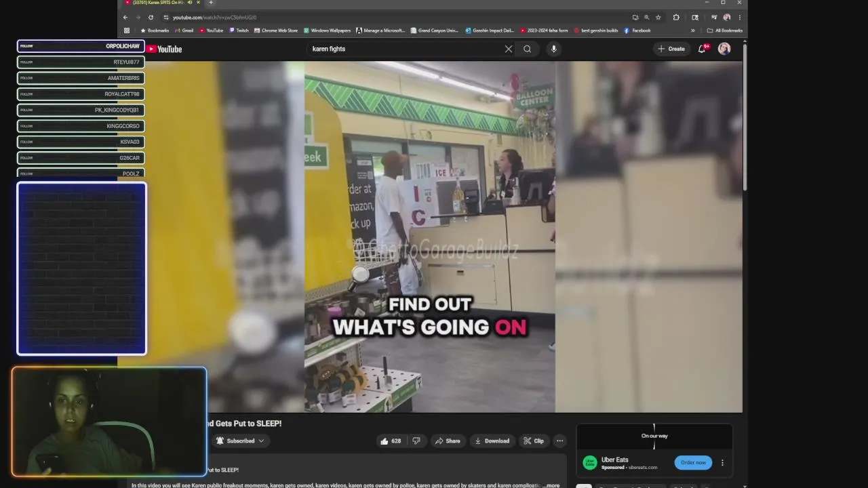868x488 pixels.
Task: Open Facebook bookmark
Action: [x=637, y=30]
